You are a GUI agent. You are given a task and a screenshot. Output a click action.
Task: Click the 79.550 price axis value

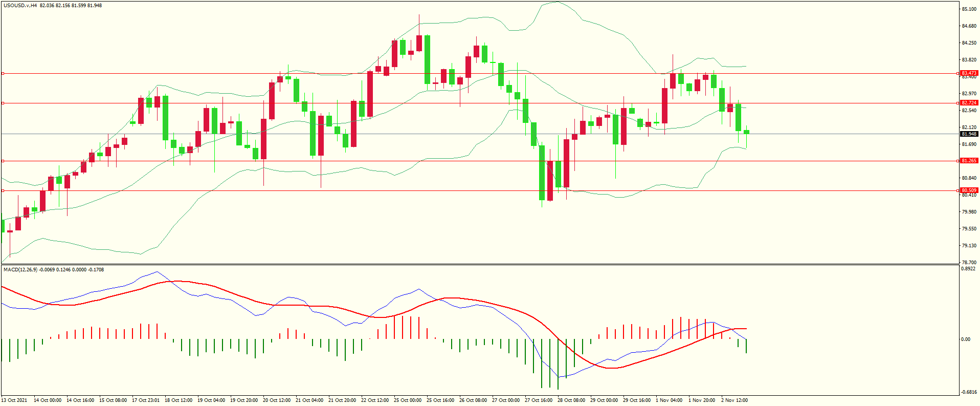click(x=969, y=229)
